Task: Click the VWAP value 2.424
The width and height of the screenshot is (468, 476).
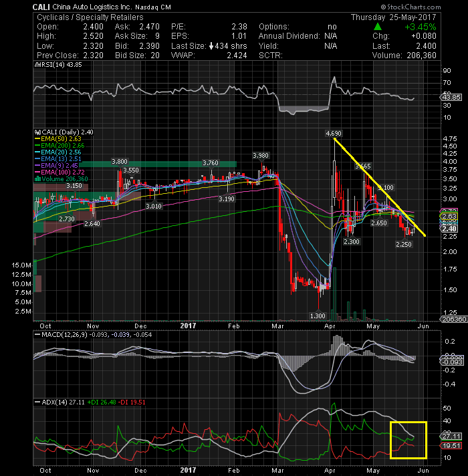Action: (237, 55)
